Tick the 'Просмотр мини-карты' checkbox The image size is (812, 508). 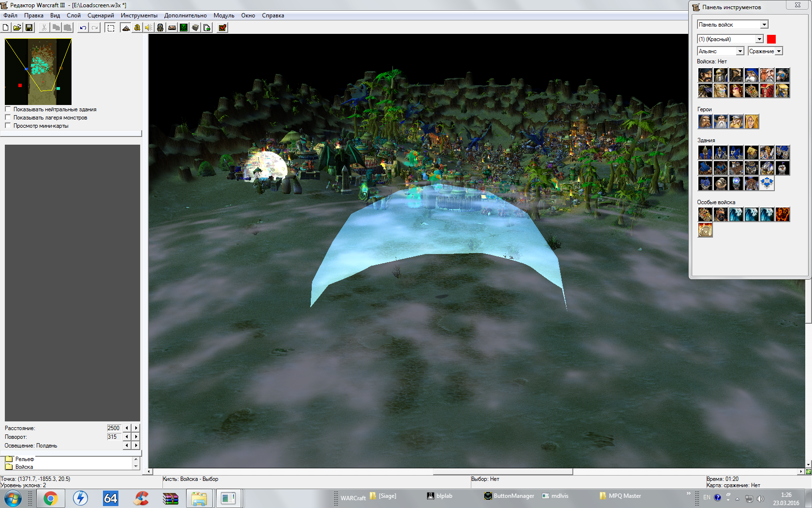[x=8, y=126]
